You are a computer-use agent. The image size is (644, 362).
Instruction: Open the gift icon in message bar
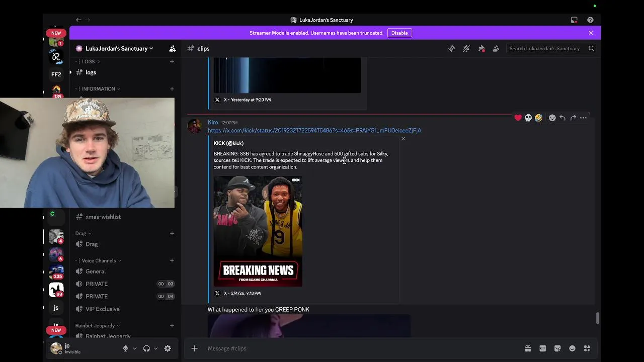point(528,348)
